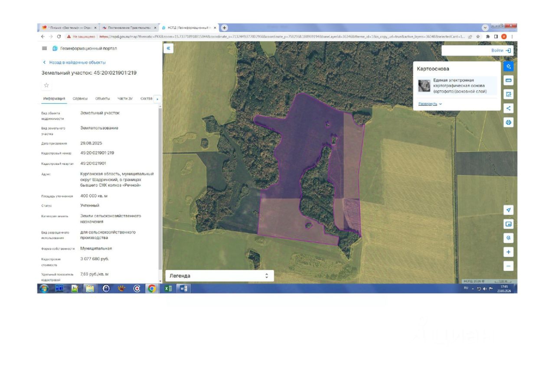Open browser extensions puzzle icon
This screenshot has height=392, width=555.
click(x=488, y=37)
